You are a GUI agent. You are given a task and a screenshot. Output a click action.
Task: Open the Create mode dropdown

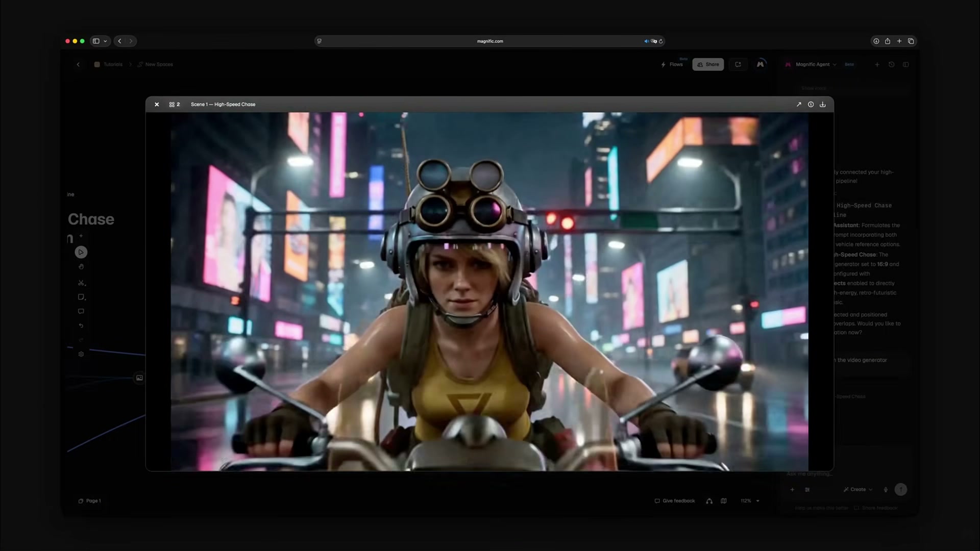[x=858, y=489]
